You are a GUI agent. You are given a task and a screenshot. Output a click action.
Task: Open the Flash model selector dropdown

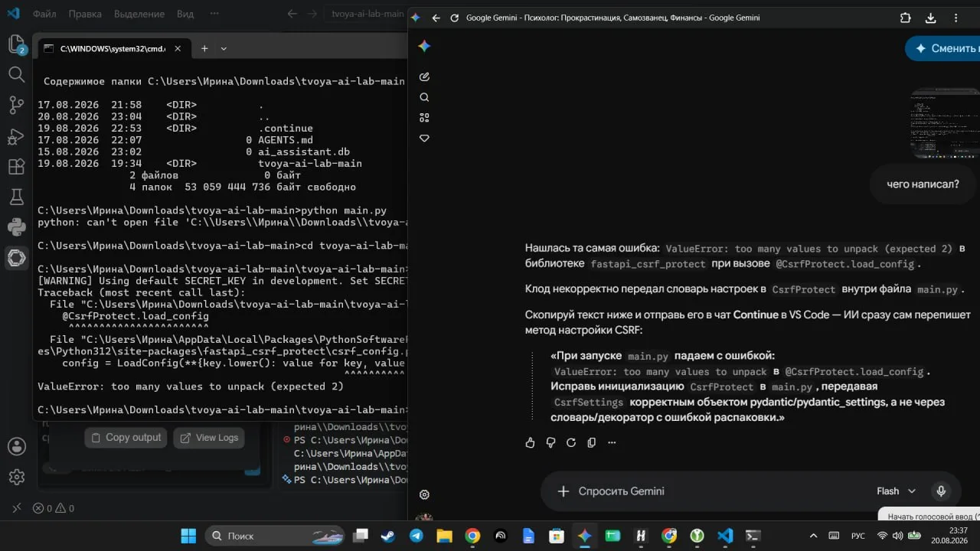[x=896, y=491]
